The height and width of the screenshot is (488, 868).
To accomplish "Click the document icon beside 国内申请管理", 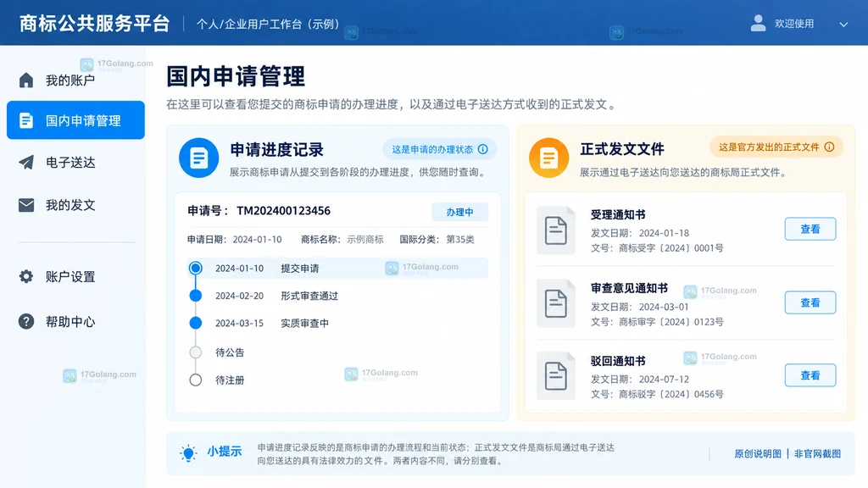I will pos(26,120).
